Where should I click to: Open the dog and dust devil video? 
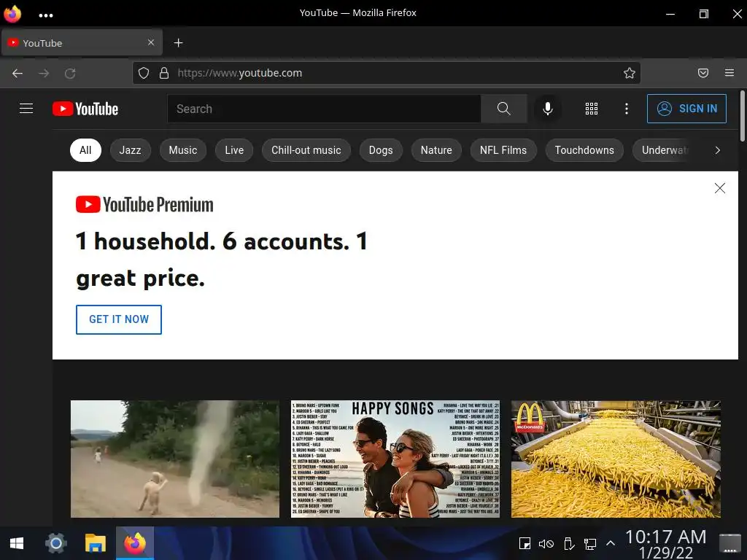tap(175, 459)
